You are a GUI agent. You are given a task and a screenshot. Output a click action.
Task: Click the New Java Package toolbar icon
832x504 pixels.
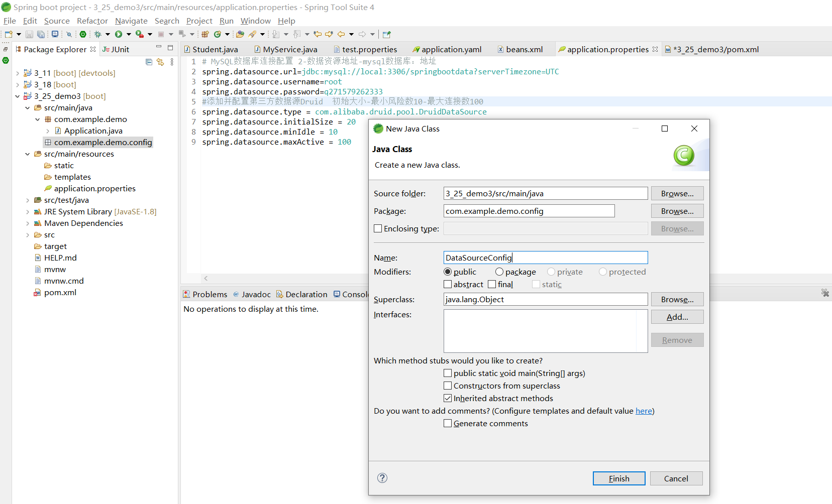[x=205, y=34]
